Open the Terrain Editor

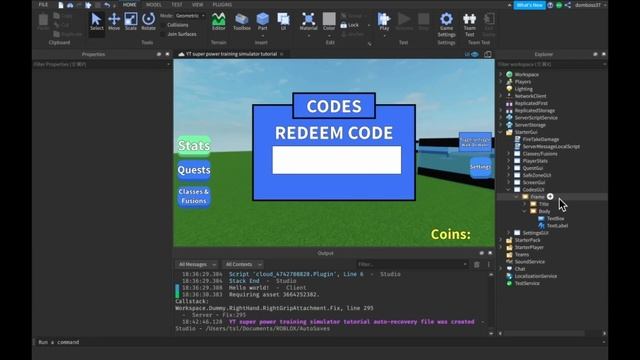pos(218,21)
